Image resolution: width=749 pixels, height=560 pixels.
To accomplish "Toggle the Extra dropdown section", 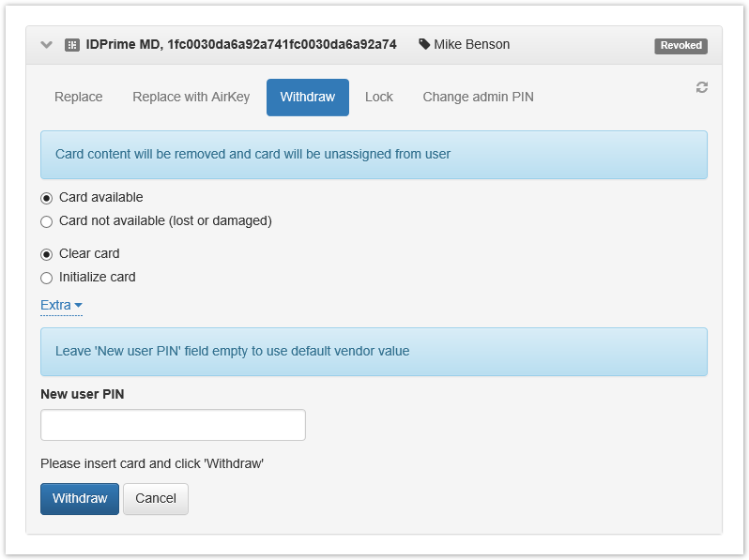I will click(61, 305).
